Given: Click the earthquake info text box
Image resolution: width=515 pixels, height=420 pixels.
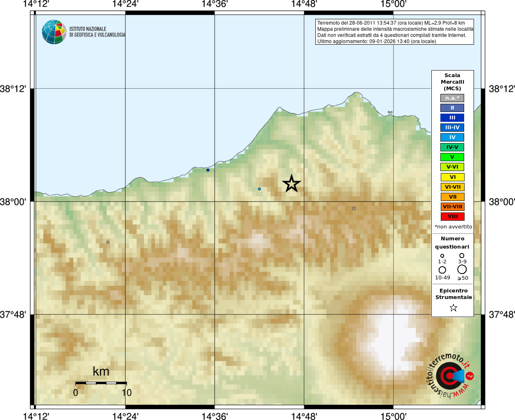Looking at the screenshot, I should coord(394,32).
